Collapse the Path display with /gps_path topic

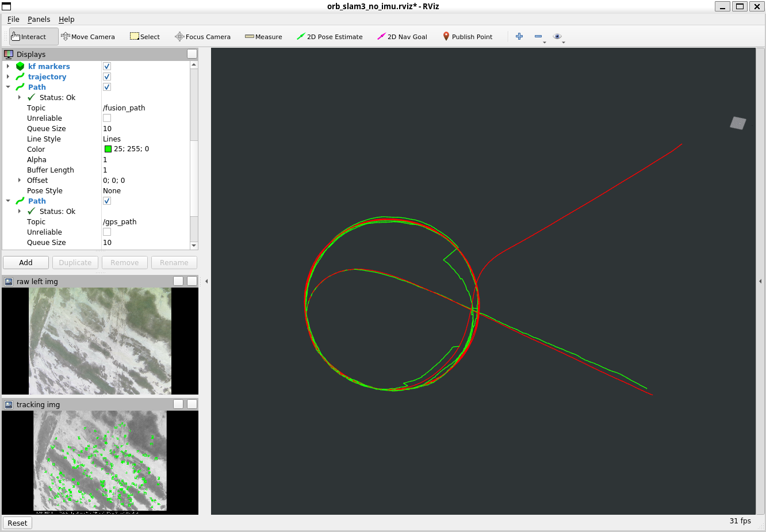coord(8,201)
